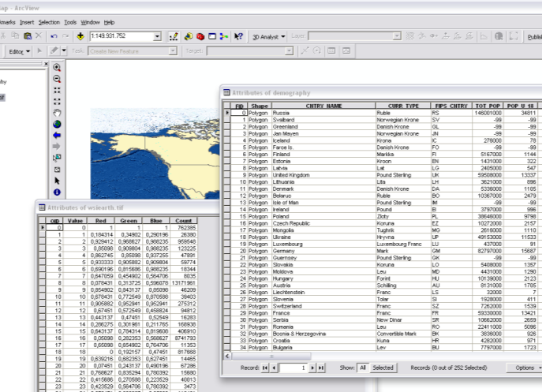542x392 pixels.
Task: Select the Zoom In magnifier tool
Action: coord(57,67)
